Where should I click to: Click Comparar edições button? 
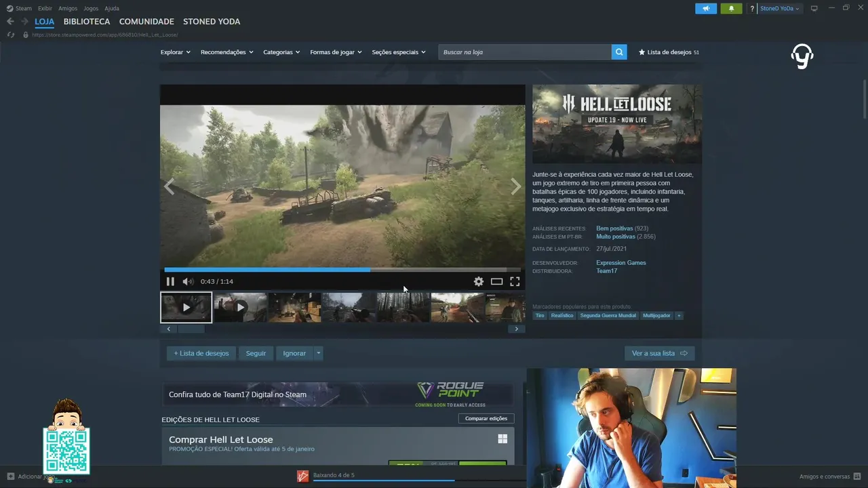(x=486, y=418)
